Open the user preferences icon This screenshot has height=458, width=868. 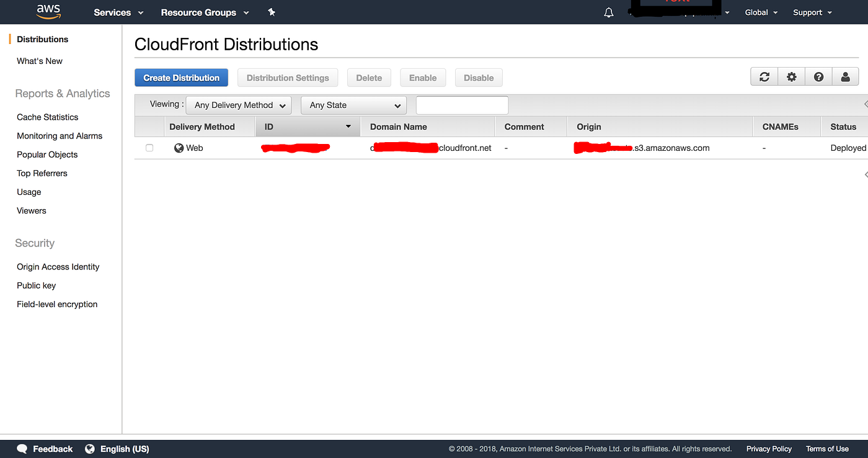(x=846, y=76)
